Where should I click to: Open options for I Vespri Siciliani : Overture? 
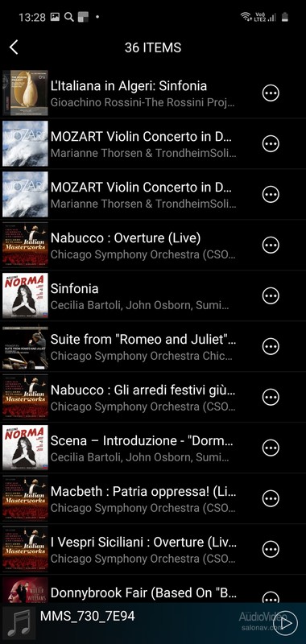point(271,549)
